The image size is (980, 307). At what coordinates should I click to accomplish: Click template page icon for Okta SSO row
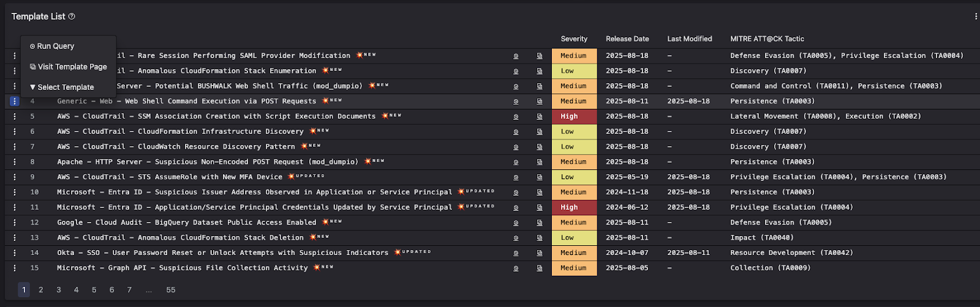[540, 253]
